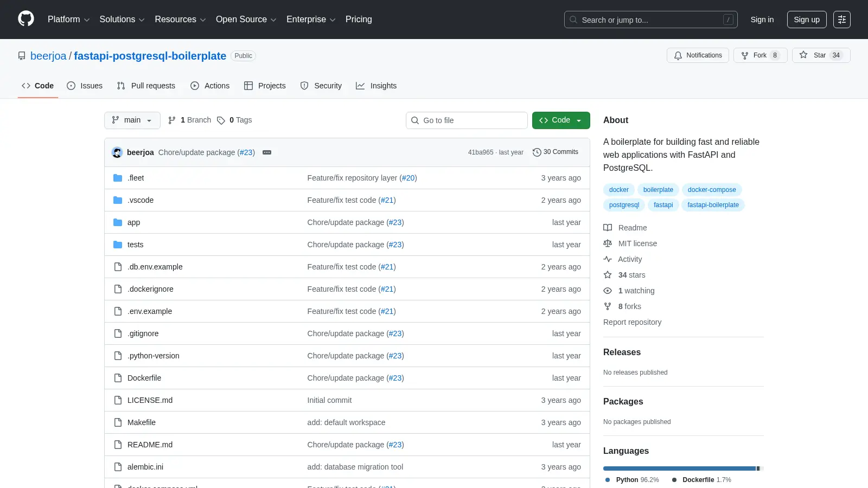The image size is (868, 488).
Task: Open 'add: database migration tool' commit message
Action: (x=355, y=467)
